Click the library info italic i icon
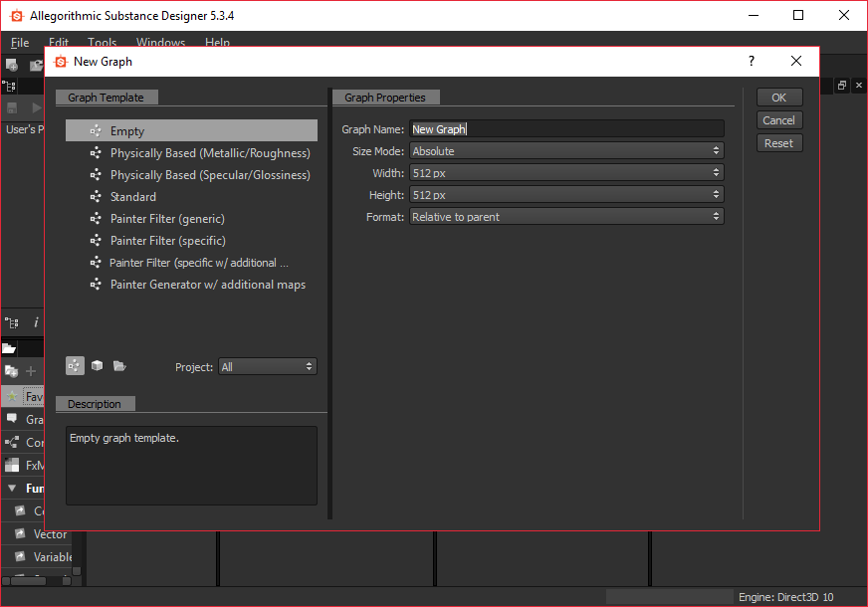 (x=36, y=322)
